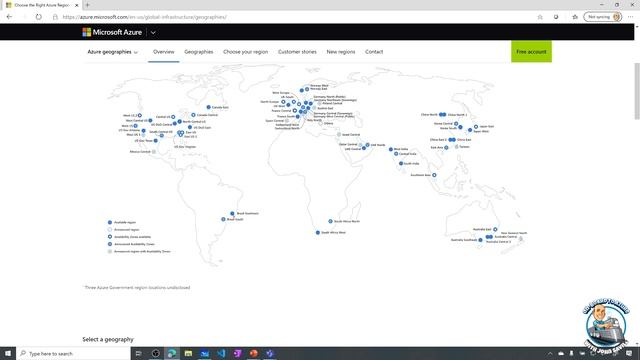This screenshot has height=360, width=640.
Task: Select the Australia East region marker
Action: tap(495, 229)
